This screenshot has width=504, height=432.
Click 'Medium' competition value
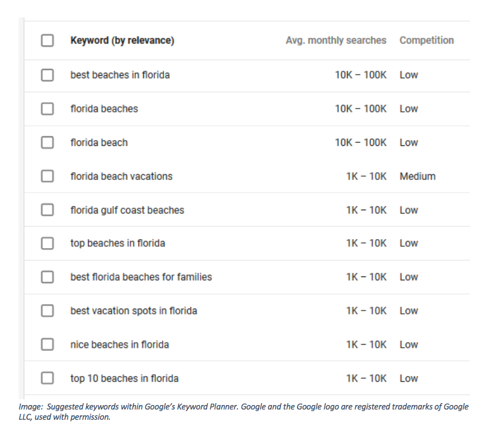tap(417, 176)
